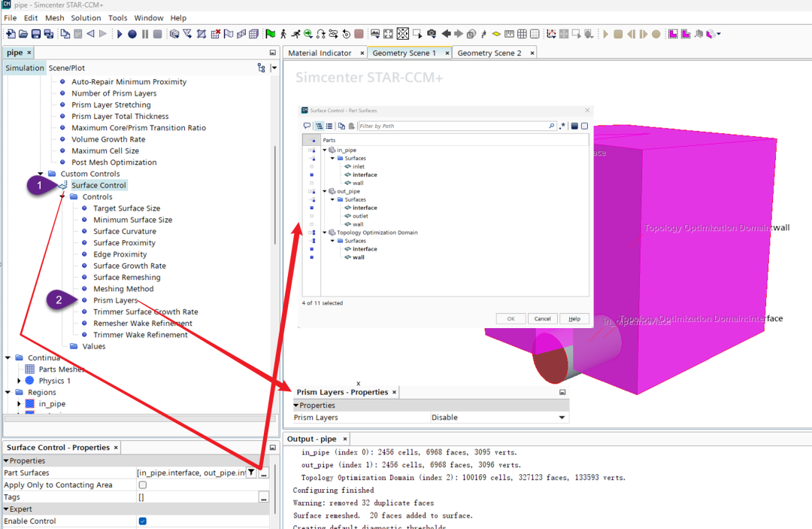
Task: Click the green flag Initialize Solution icon
Action: point(271,34)
